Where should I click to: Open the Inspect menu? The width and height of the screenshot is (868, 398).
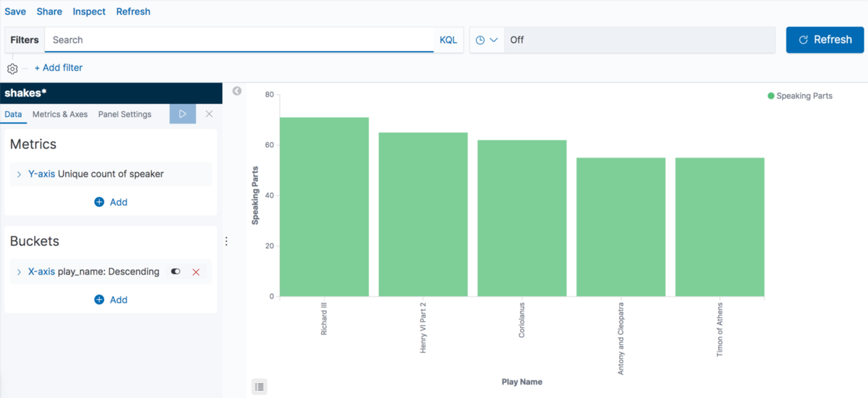tap(89, 11)
